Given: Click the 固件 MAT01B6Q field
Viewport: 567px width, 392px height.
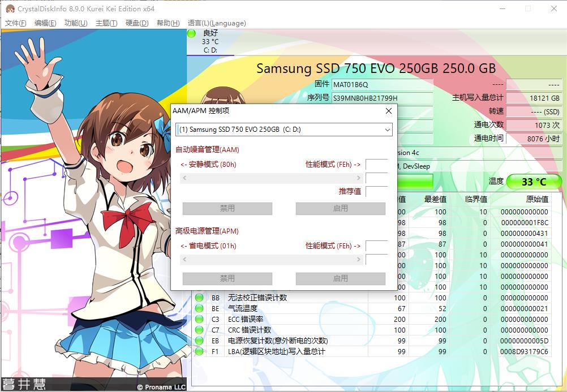Looking at the screenshot, I should pyautogui.click(x=382, y=85).
